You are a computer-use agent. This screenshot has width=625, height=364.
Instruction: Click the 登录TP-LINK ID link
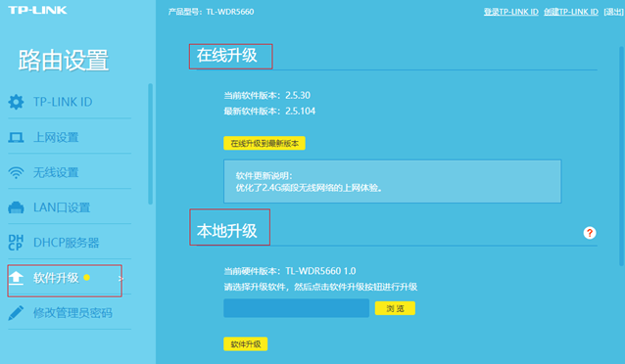(511, 12)
